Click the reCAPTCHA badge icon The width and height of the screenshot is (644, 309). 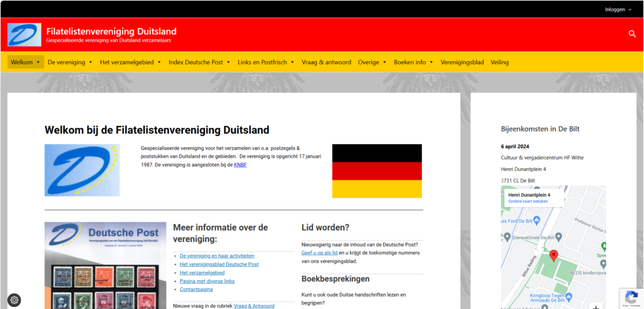coord(631,298)
